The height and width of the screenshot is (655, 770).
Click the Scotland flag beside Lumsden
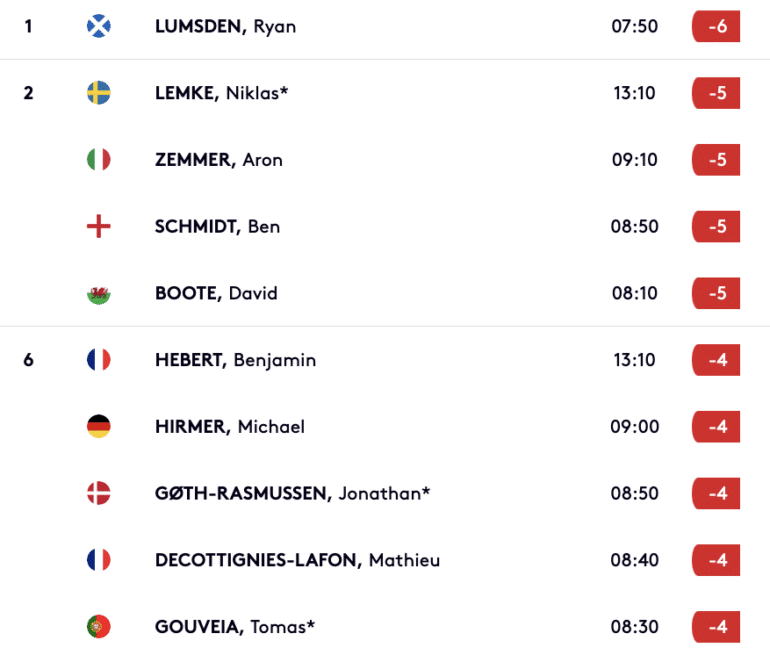click(x=99, y=26)
